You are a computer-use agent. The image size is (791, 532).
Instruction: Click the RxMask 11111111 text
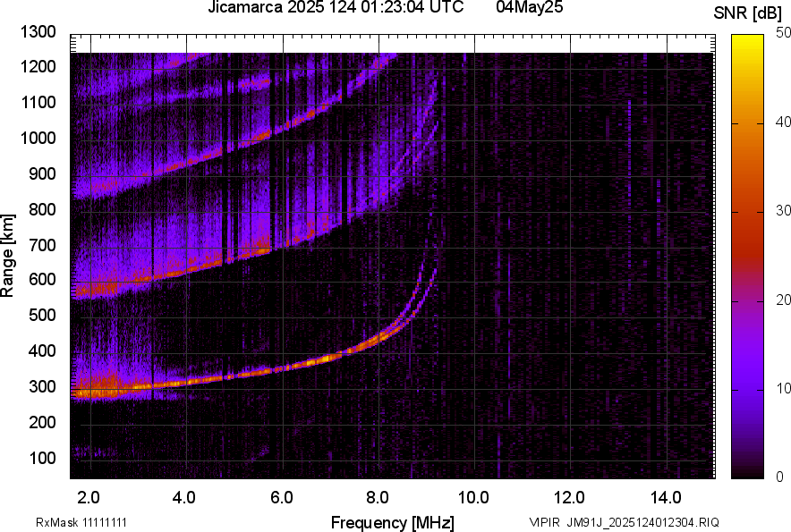pos(81,522)
